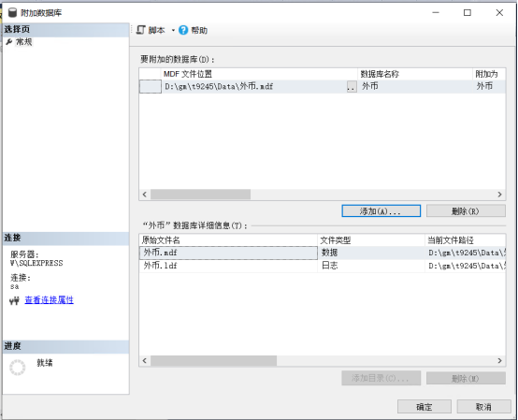Select the 外币.ldf original file row

tap(228, 266)
